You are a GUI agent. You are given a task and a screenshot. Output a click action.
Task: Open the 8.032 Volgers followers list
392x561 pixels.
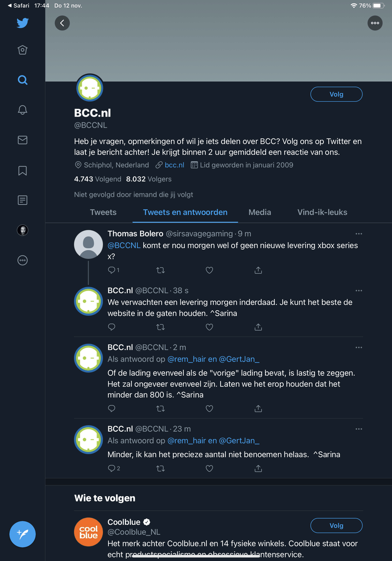tap(148, 179)
